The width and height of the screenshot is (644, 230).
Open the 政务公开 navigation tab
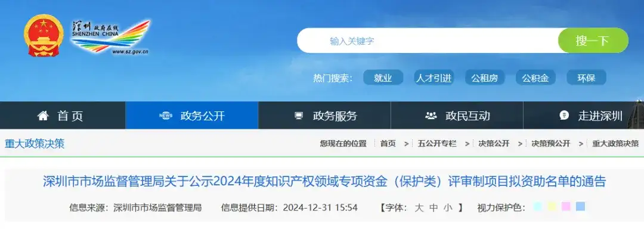coord(192,116)
